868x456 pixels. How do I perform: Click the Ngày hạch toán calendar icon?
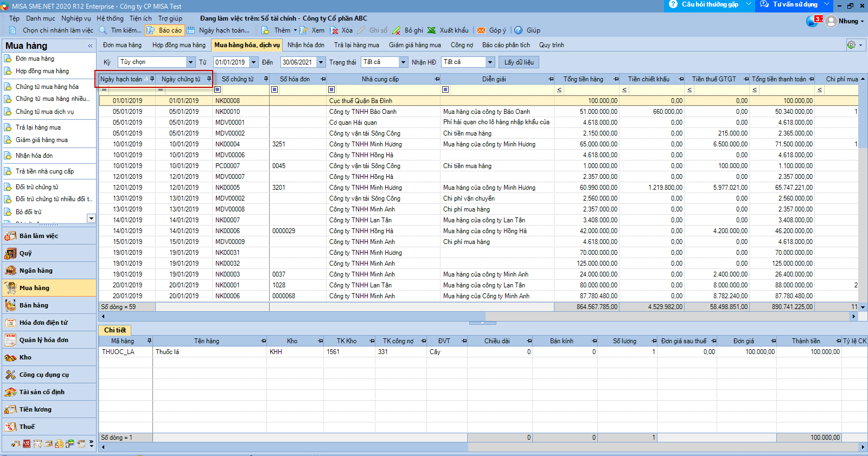click(191, 30)
